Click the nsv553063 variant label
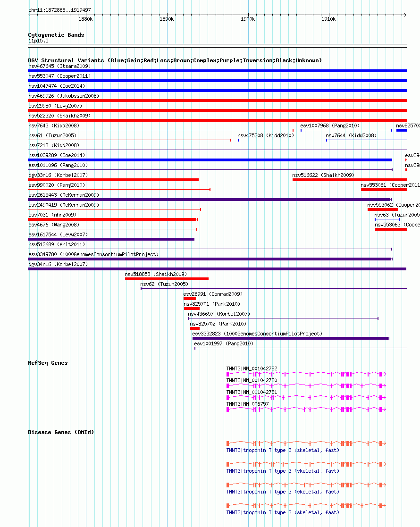This screenshot has width=420, height=527. tap(397, 225)
